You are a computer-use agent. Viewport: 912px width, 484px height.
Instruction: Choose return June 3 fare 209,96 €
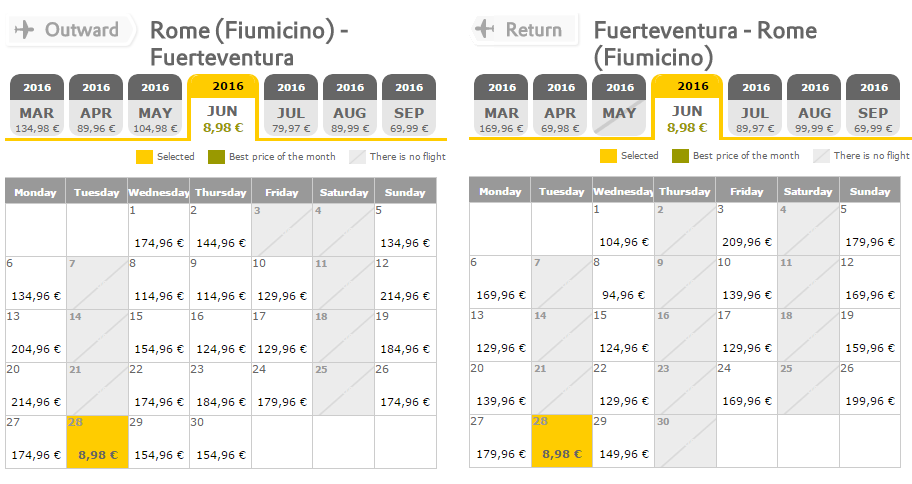(746, 229)
